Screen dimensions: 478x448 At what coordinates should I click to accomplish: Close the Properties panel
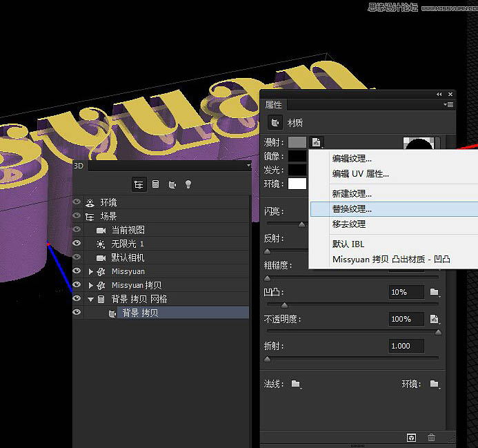click(450, 95)
